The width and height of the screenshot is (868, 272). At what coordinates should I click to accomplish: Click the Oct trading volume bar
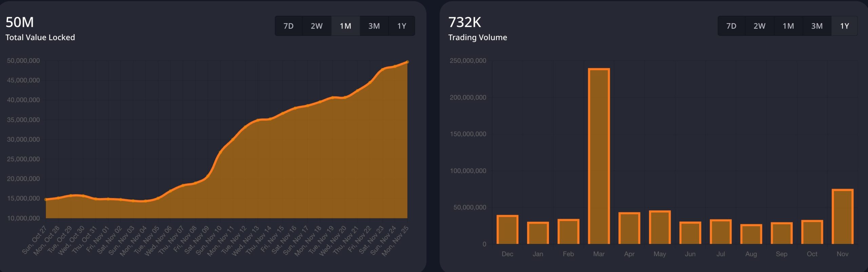(812, 232)
